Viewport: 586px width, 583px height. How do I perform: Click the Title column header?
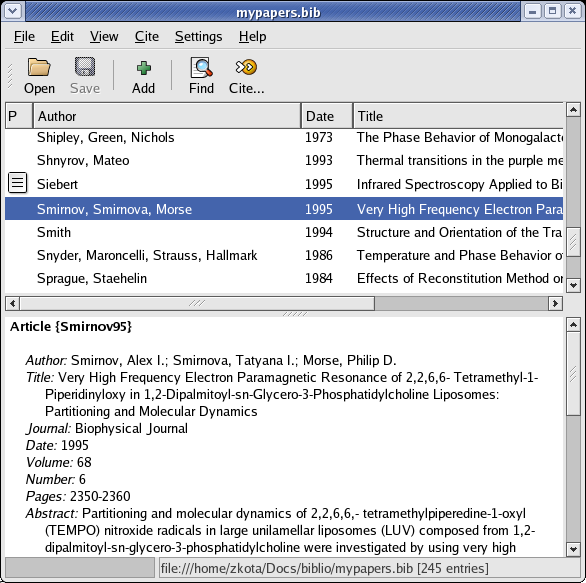click(x=458, y=116)
